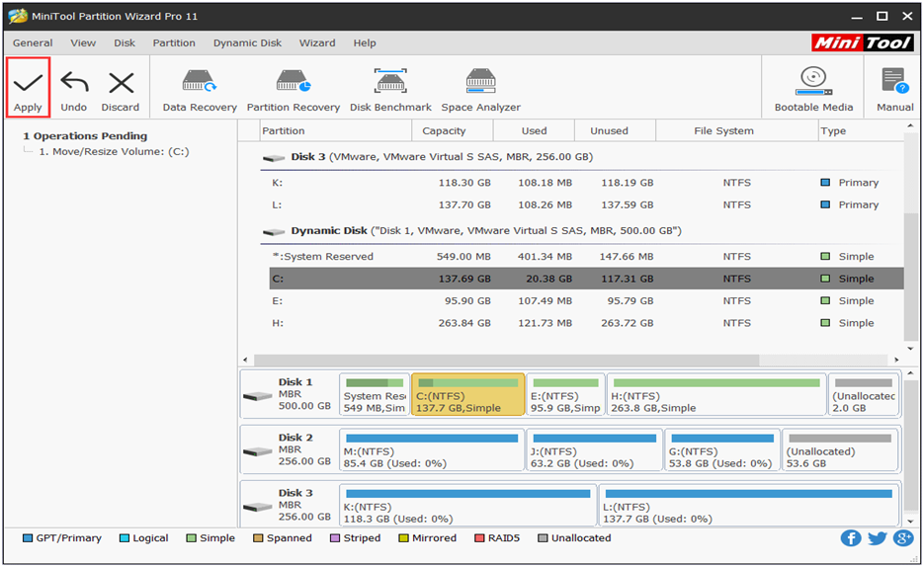Select G:(NTFS) 53.8 GB block
The image size is (924, 567).
pyautogui.click(x=722, y=449)
